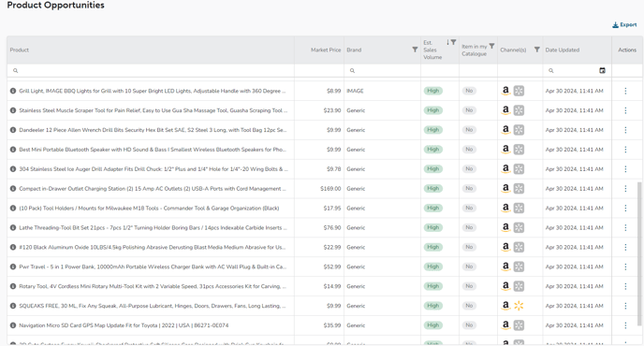Show info for Rotary Tool 4V Cordless
The height and width of the screenshot is (346, 644).
(x=13, y=286)
